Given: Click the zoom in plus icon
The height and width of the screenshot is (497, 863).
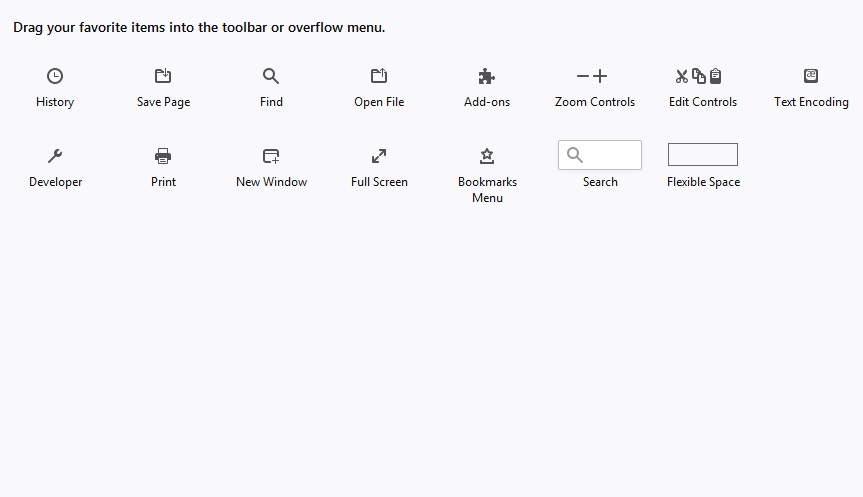Looking at the screenshot, I should [600, 76].
